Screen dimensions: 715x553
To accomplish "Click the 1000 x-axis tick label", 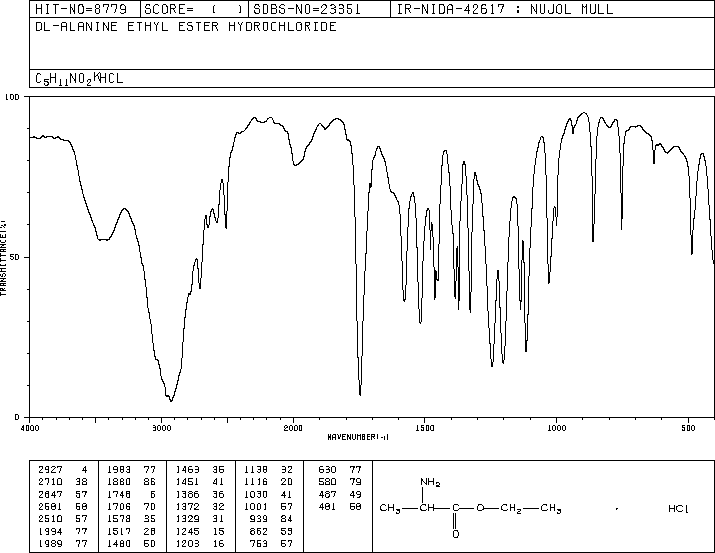I will point(556,427).
